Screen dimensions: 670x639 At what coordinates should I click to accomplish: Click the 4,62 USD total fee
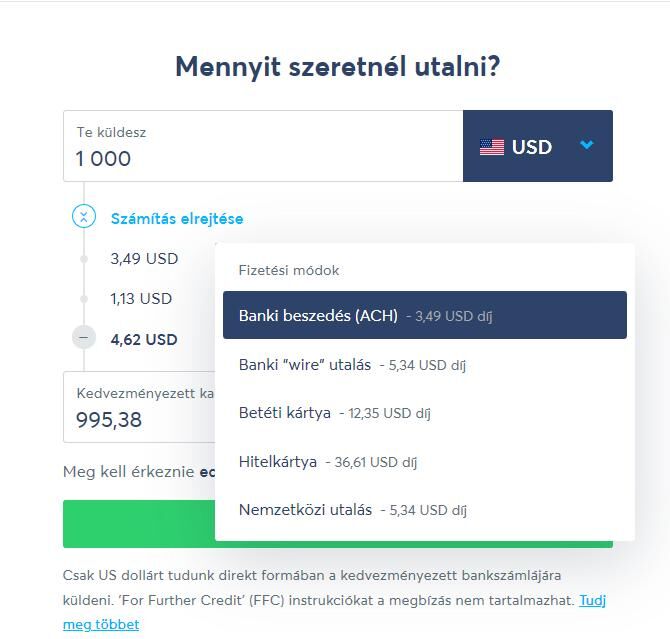(144, 339)
